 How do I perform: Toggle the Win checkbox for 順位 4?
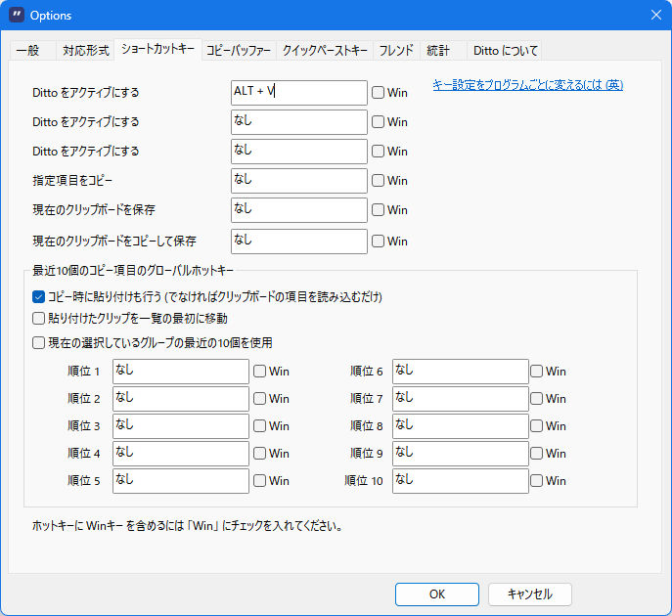[x=259, y=454]
